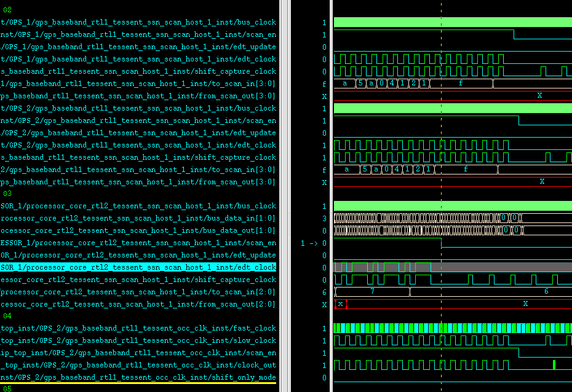Select the G5 group label
Image resolution: width=572 pixels, height=392 pixels.
[7, 388]
